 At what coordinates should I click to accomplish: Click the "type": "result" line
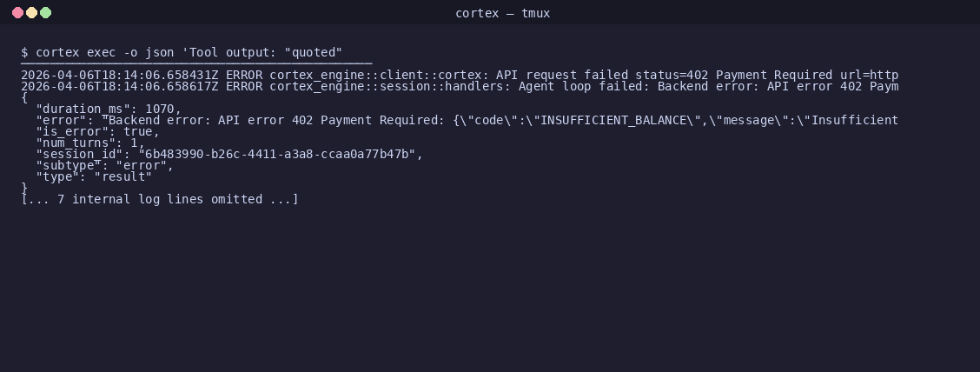click(x=94, y=176)
